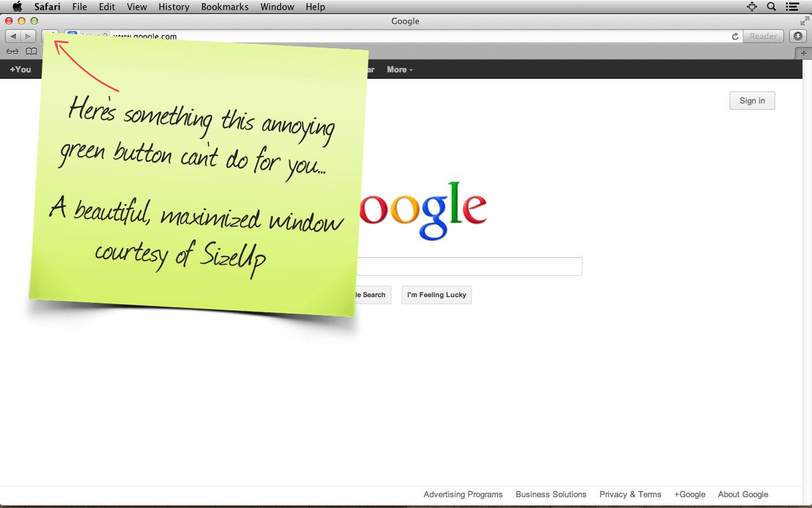The image size is (812, 508).
Task: Open Spotlight search magnifier icon
Action: pyautogui.click(x=771, y=7)
